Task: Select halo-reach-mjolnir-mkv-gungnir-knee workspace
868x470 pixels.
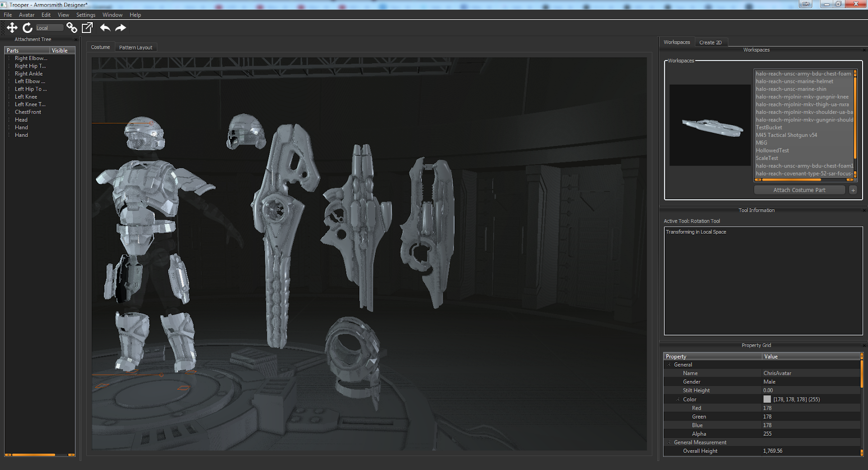Action: point(802,97)
